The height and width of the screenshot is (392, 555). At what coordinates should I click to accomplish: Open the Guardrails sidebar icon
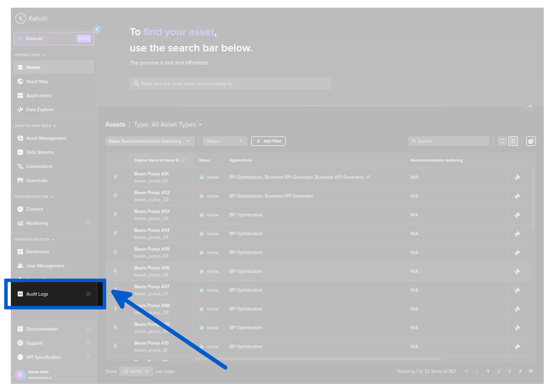[20, 181]
